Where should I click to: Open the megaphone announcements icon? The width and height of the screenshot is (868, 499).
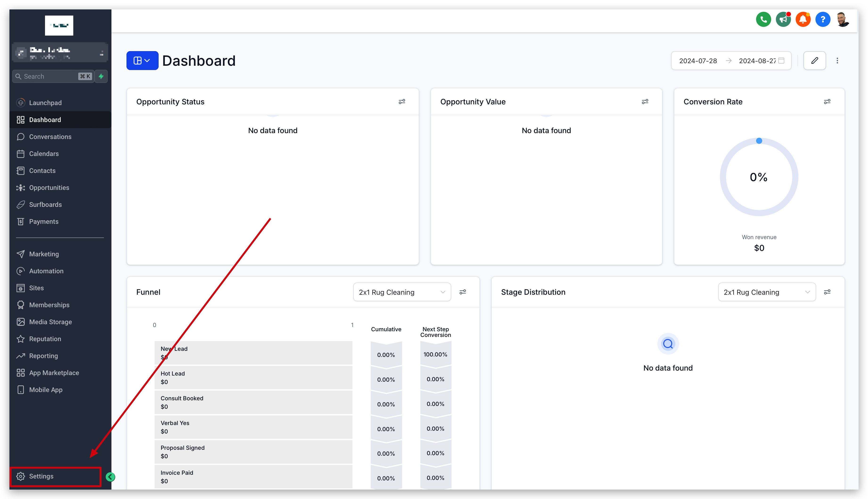point(783,20)
